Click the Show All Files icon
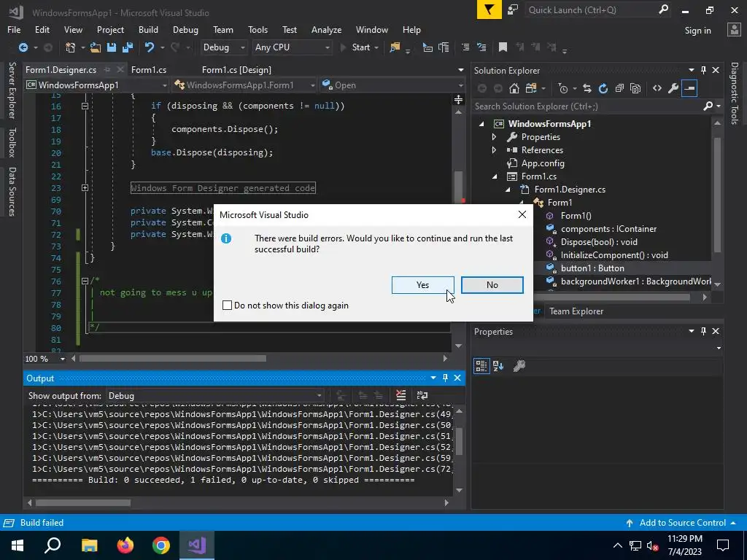The width and height of the screenshot is (747, 560). 635,88
